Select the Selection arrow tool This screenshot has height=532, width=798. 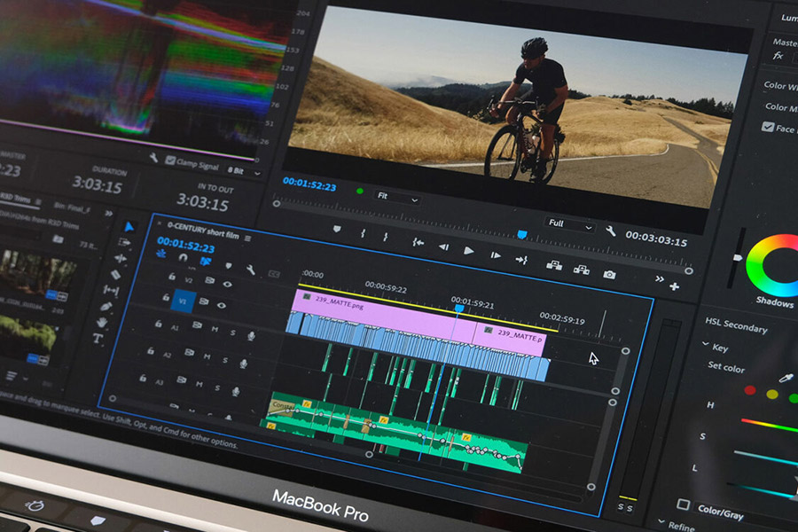point(129,227)
